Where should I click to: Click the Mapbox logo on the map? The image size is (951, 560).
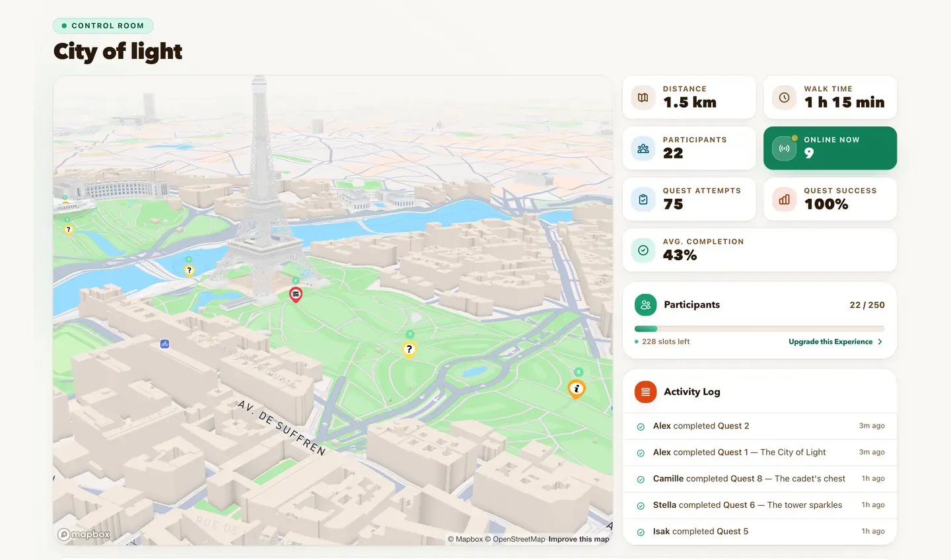(x=84, y=534)
